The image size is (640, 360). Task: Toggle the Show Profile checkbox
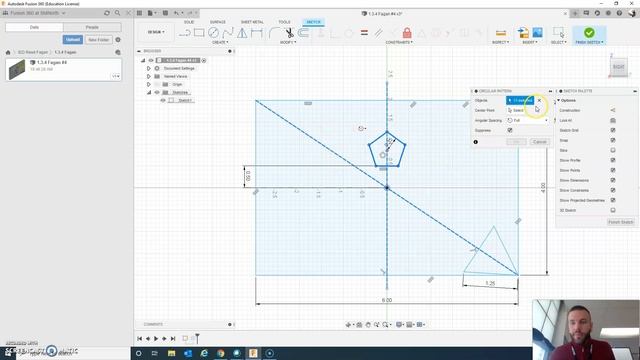[613, 160]
